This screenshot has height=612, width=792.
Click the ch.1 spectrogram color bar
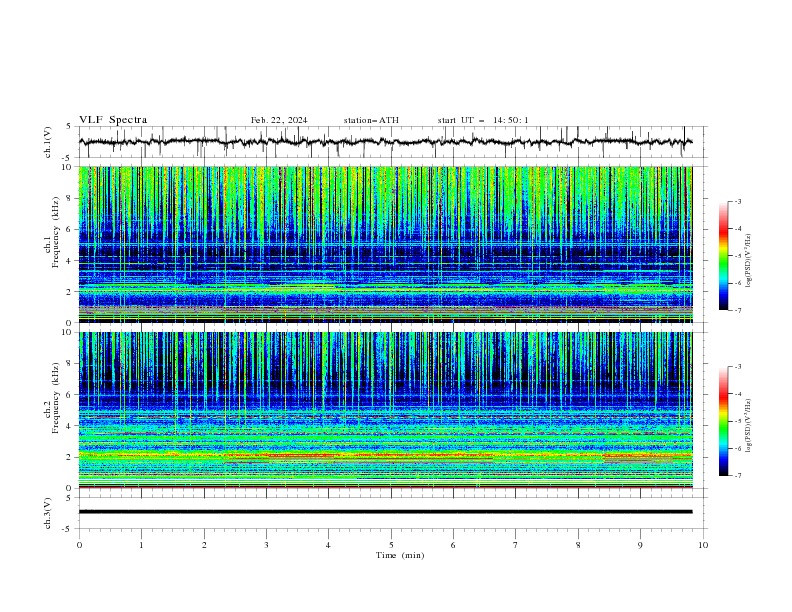723,256
